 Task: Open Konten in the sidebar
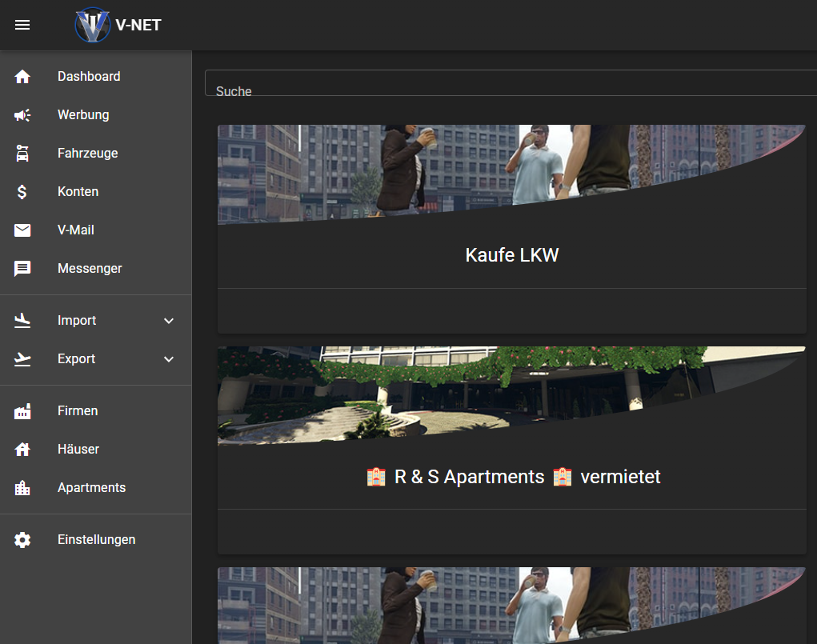[96, 192]
